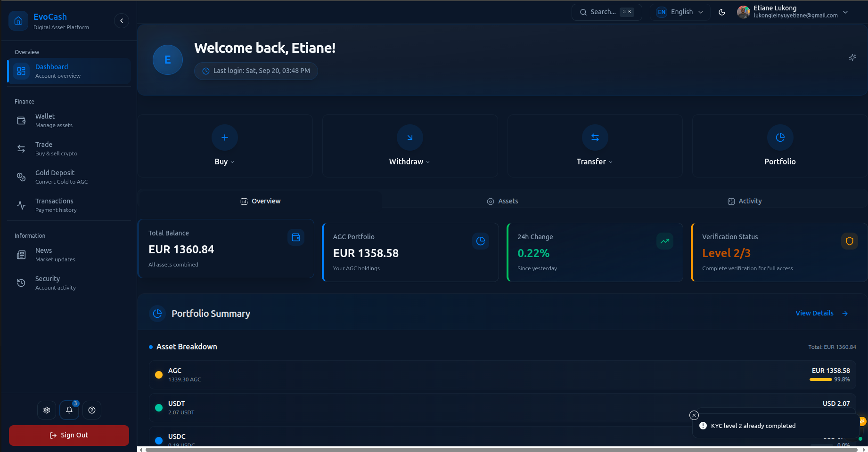Image resolution: width=868 pixels, height=452 pixels.
Task: Toggle dark mode with the moon icon
Action: click(721, 13)
